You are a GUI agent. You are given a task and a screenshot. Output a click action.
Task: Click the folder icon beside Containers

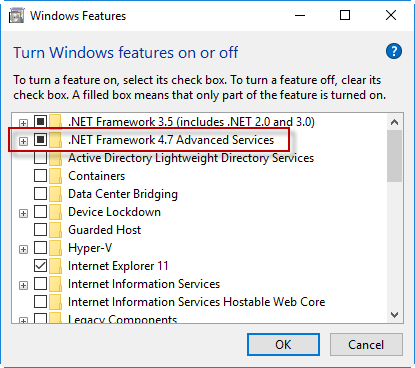click(55, 176)
